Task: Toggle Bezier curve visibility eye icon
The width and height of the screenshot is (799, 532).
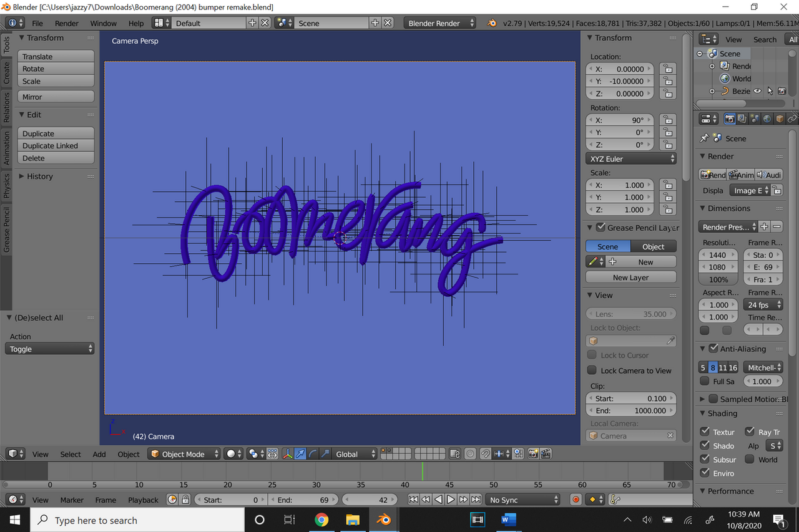Action: tap(757, 91)
